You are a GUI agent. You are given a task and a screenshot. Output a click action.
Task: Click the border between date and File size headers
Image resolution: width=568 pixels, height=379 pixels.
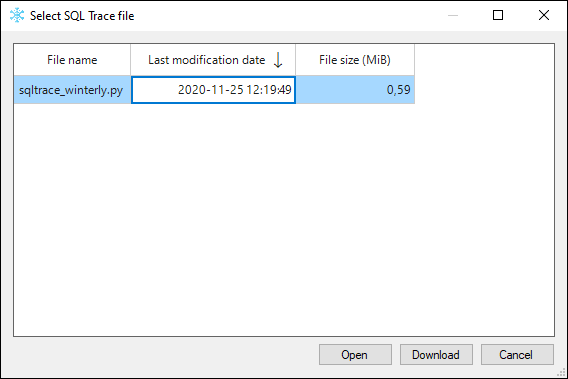(296, 60)
